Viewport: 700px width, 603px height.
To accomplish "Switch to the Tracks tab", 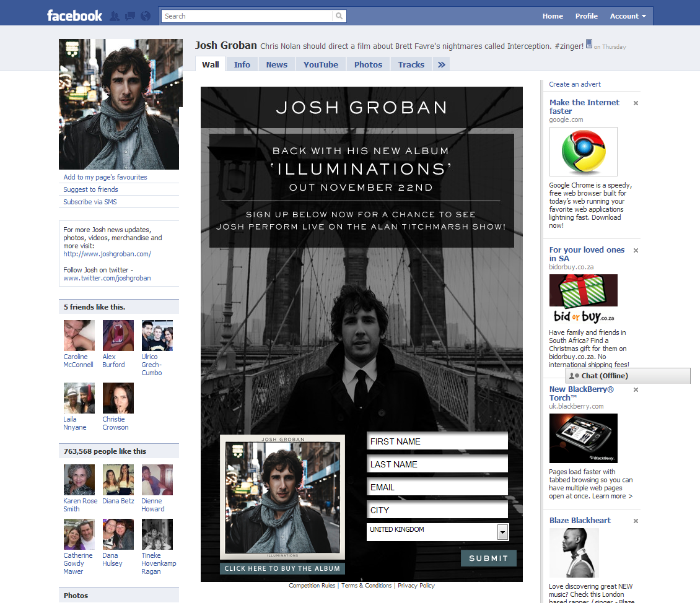I will [411, 64].
